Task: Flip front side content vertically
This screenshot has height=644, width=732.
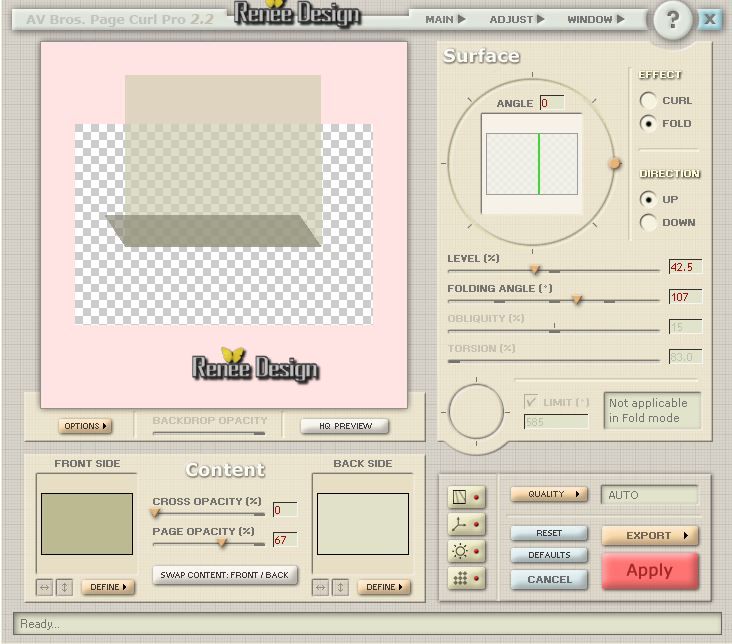Action: coord(64,587)
